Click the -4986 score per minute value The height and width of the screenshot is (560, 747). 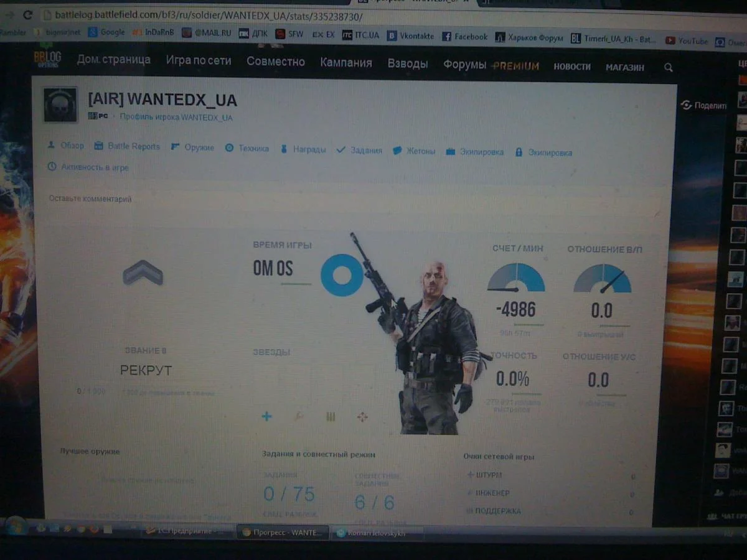pyautogui.click(x=516, y=309)
